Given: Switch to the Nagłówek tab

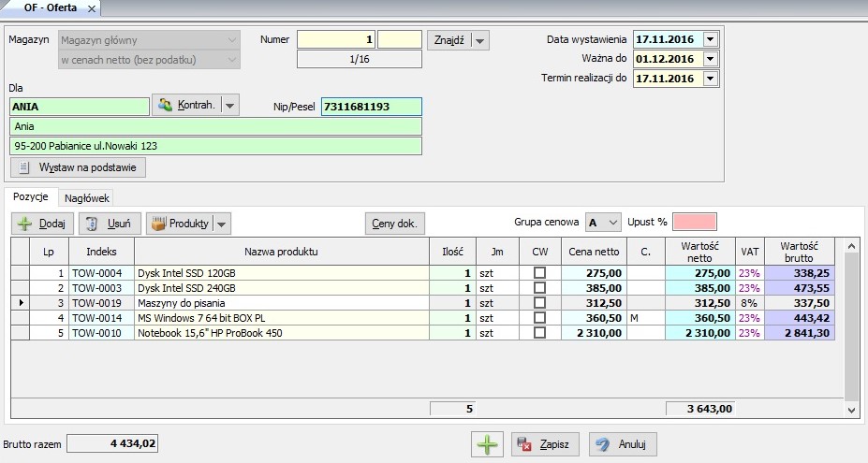Looking at the screenshot, I should click(x=87, y=197).
